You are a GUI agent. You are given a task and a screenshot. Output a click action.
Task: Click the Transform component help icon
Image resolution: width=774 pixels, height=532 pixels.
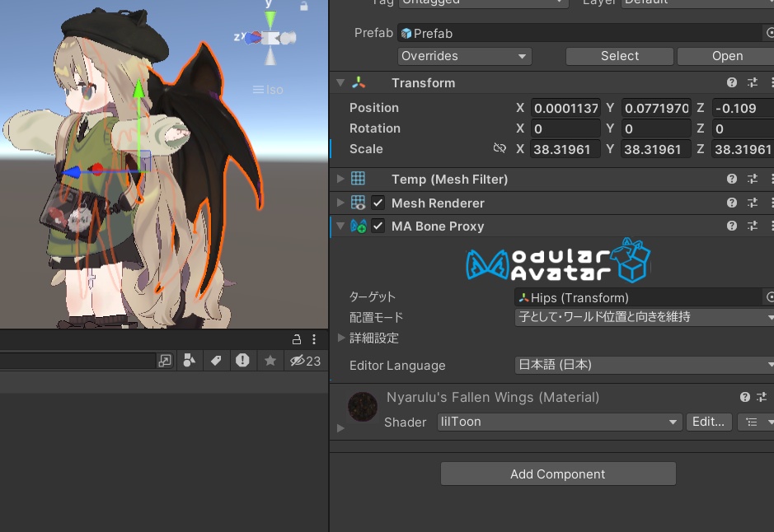[x=731, y=82]
